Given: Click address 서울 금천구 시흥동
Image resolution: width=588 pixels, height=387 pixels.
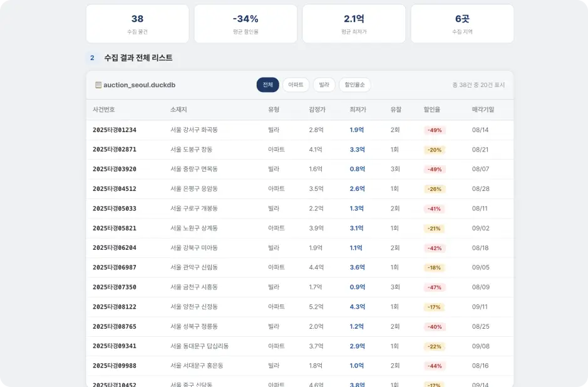Looking at the screenshot, I should (x=194, y=287).
